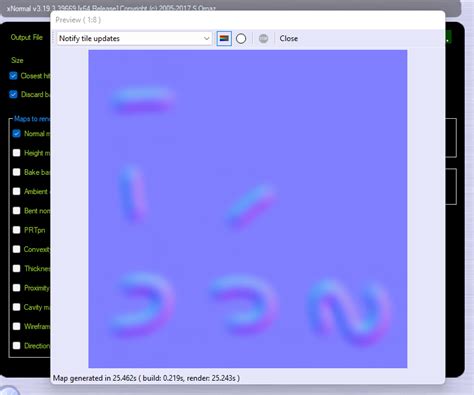The width and height of the screenshot is (474, 395).
Task: Click the greyed-out stop render icon
Action: click(263, 39)
